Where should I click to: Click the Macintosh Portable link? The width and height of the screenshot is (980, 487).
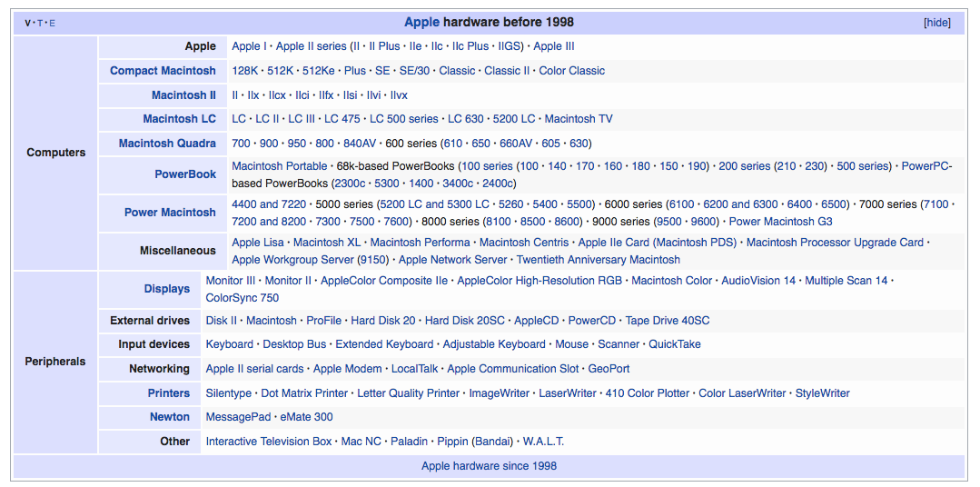coord(280,166)
